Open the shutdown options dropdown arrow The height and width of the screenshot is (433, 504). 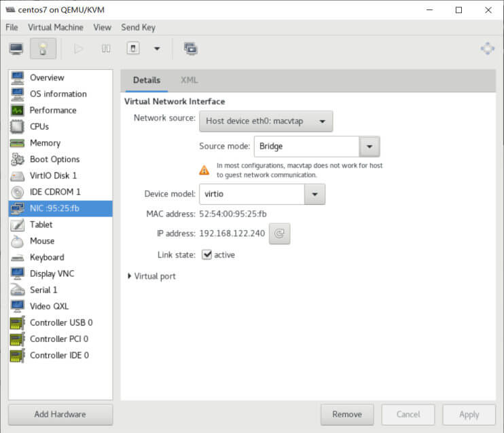[157, 49]
